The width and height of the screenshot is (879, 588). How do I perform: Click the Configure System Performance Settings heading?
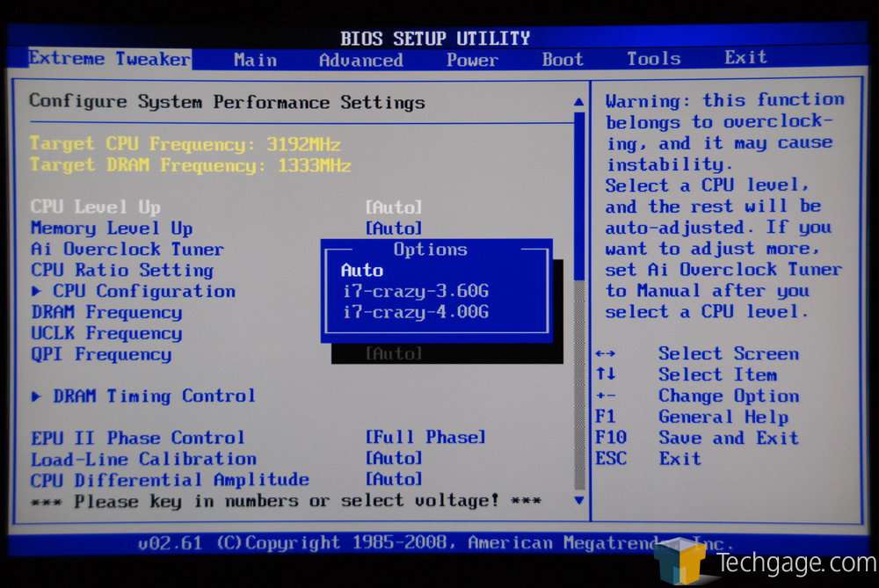pyautogui.click(x=227, y=102)
